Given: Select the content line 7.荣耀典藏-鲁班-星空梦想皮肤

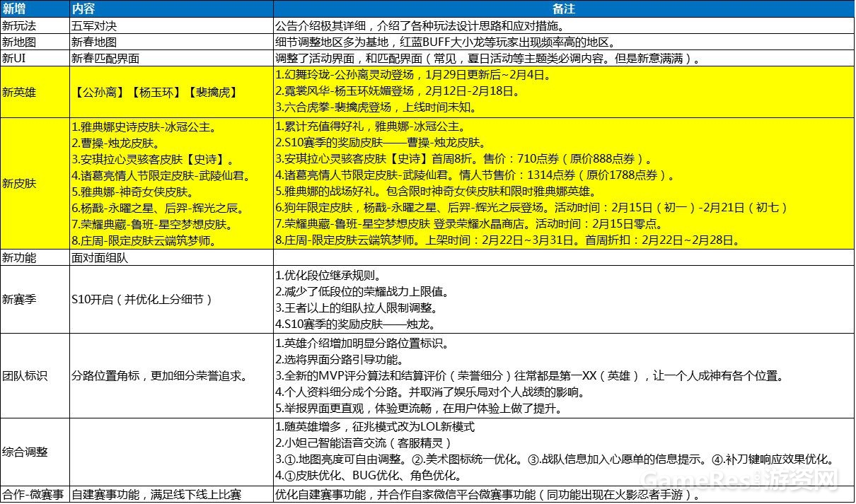Looking at the screenshot, I should (x=153, y=224).
